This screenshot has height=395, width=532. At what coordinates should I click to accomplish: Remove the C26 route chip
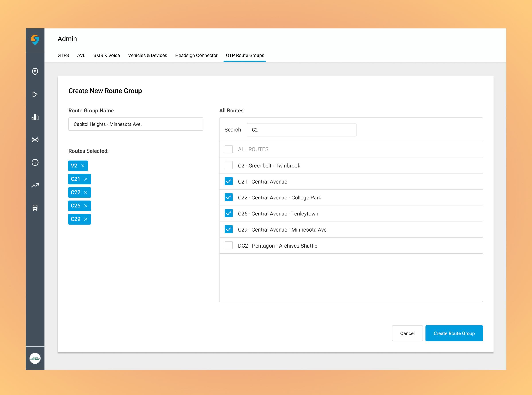86,206
